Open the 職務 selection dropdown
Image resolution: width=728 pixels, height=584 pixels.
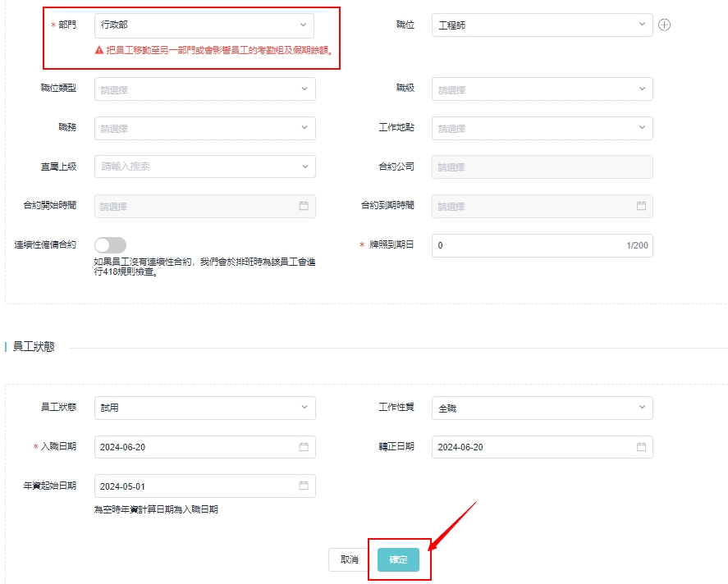tap(204, 128)
